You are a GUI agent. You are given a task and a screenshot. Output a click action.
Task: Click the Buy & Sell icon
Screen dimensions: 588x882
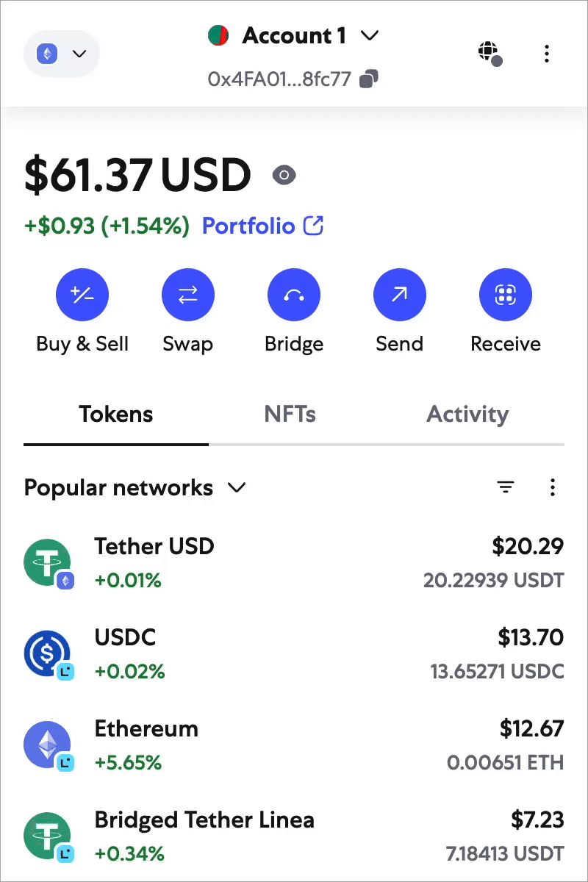tap(82, 295)
